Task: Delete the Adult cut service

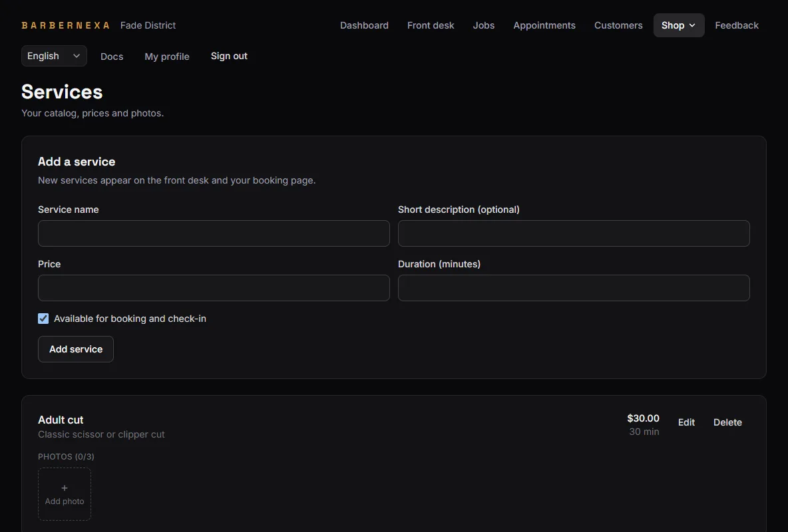Action: pos(727,422)
